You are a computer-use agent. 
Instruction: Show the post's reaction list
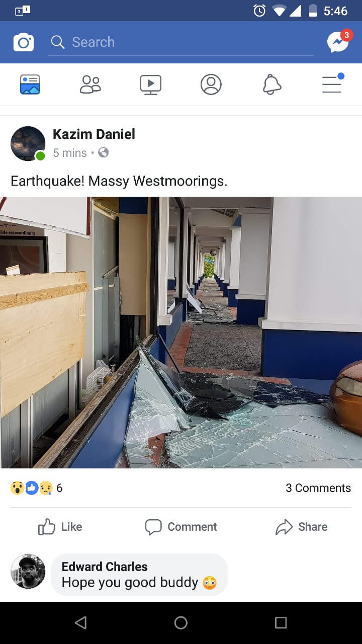(36, 488)
